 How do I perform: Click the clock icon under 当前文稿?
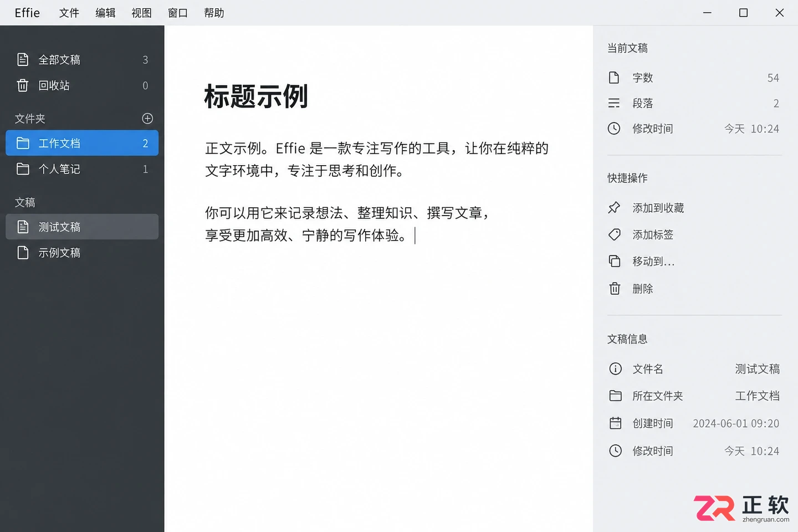coord(614,129)
